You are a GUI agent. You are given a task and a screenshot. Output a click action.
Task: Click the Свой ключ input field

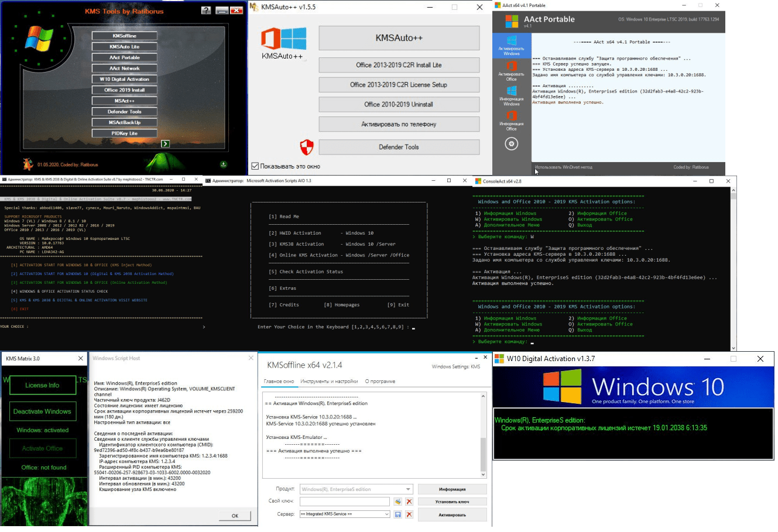coord(344,502)
